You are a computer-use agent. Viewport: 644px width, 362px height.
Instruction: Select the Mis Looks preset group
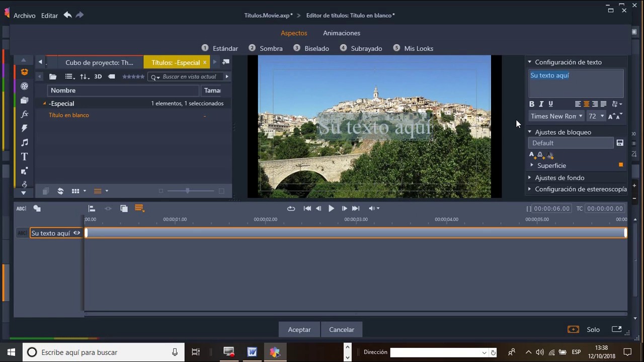tap(413, 48)
